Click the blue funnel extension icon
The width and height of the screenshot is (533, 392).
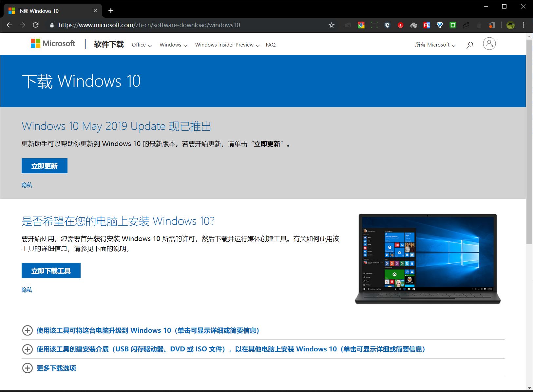[x=440, y=25]
